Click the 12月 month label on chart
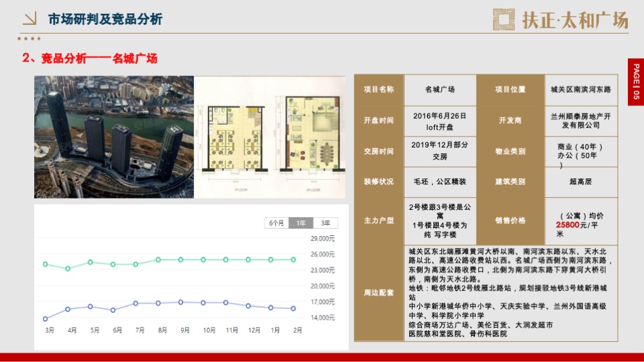Viewport: 644px width, 362px height. 254,330
